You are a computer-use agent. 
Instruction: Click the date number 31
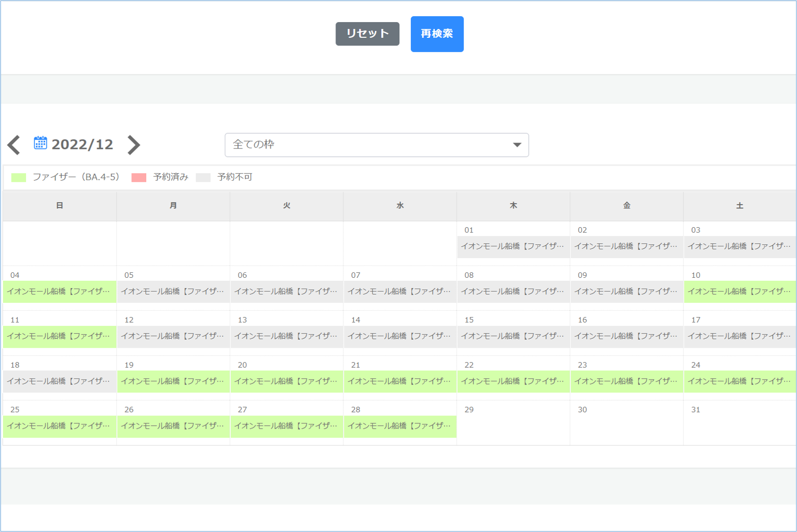tap(696, 410)
